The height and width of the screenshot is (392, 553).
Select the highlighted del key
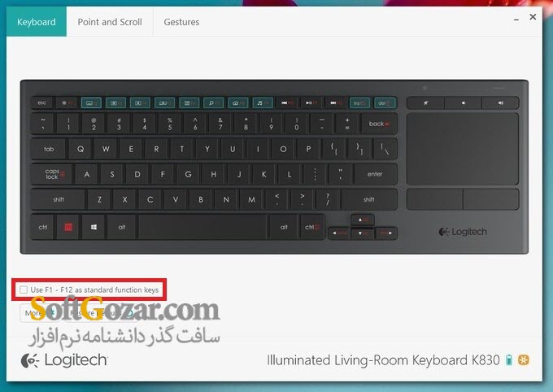(385, 103)
